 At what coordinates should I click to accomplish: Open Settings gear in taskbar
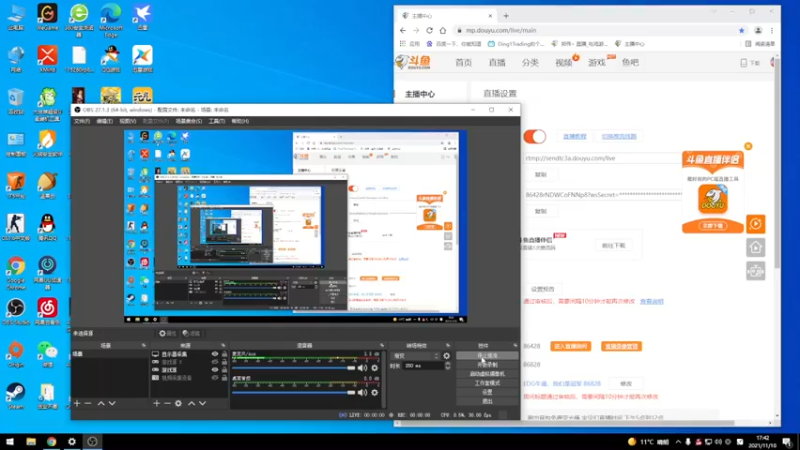click(72, 441)
